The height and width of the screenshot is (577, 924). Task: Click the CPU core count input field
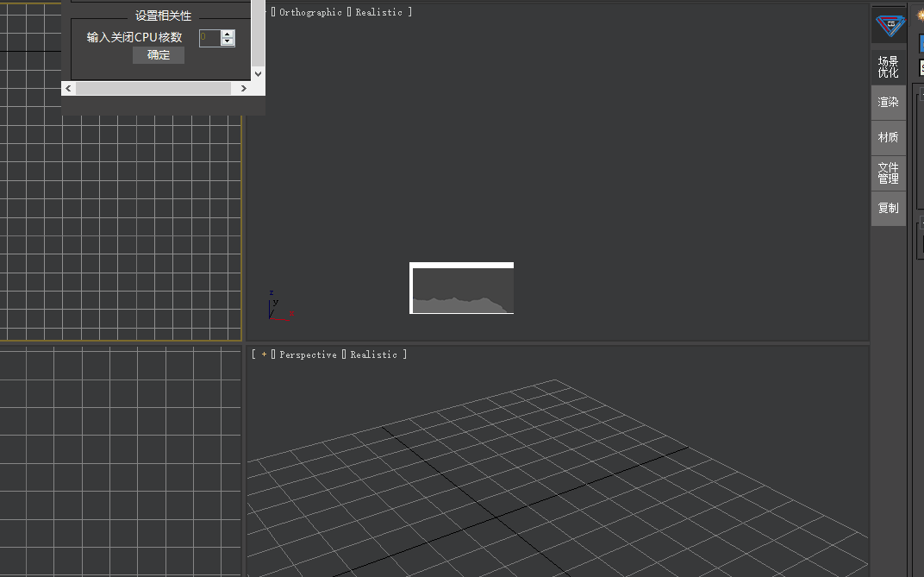(209, 38)
